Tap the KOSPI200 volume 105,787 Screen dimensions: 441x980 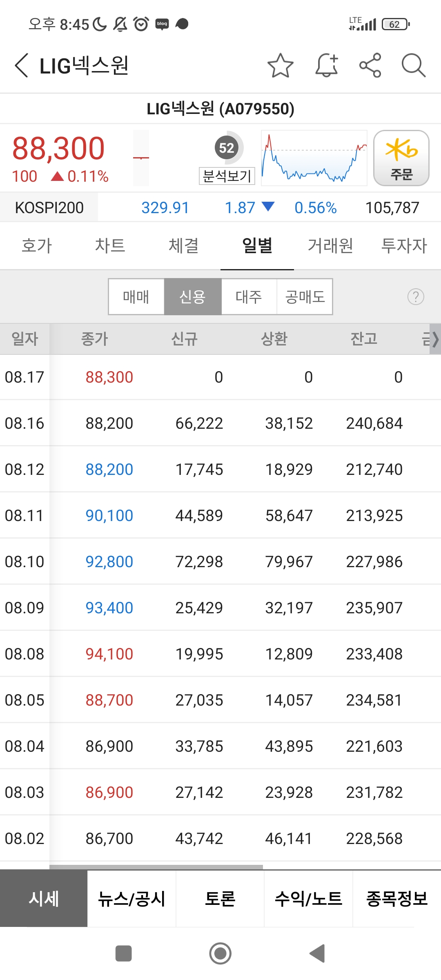(392, 207)
